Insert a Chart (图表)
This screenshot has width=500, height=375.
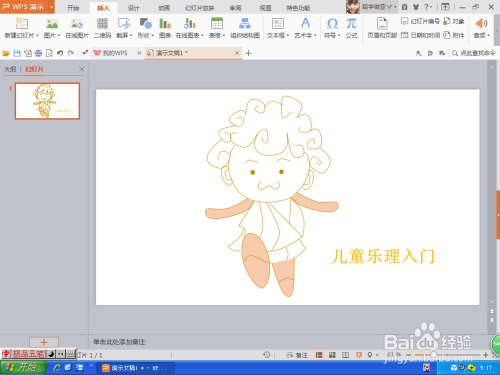(165, 28)
